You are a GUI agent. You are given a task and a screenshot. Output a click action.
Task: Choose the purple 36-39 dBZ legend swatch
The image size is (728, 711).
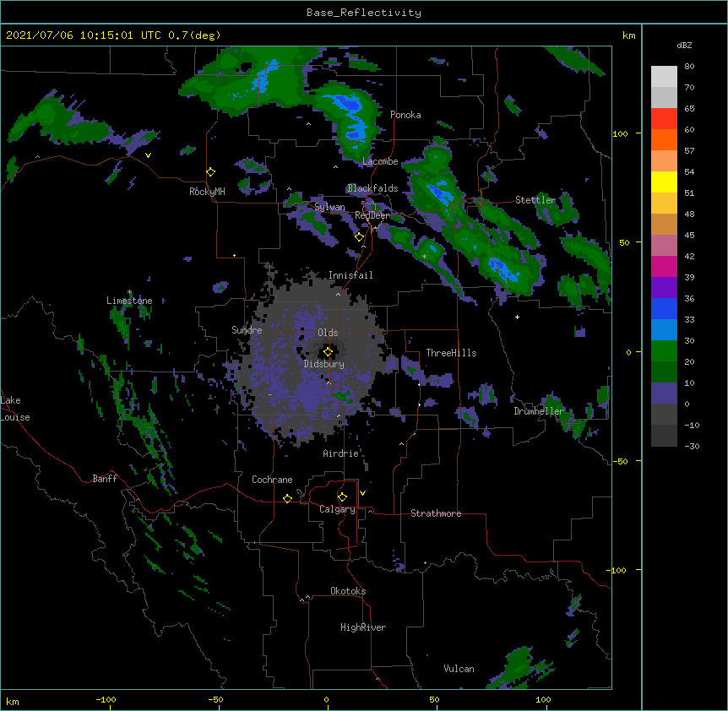tap(664, 288)
